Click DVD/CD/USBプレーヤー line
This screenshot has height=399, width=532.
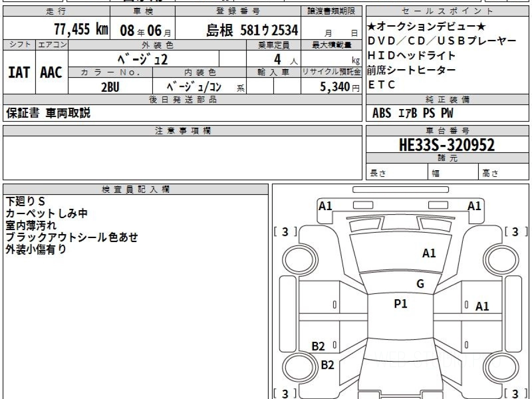442,41
